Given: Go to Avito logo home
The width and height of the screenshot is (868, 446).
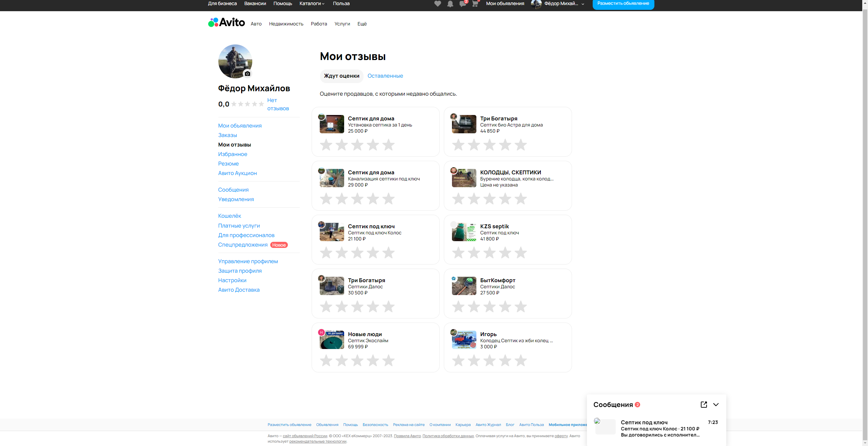Looking at the screenshot, I should point(226,22).
